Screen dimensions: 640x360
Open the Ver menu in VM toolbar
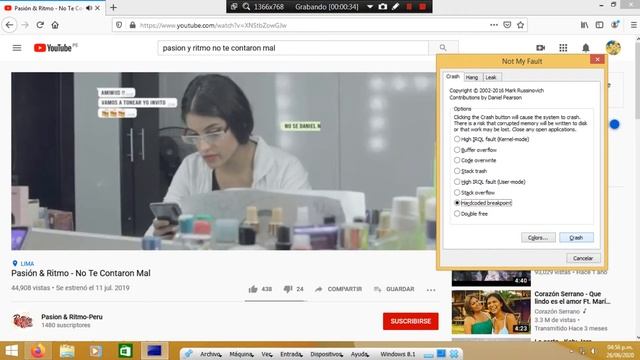[x=267, y=354]
